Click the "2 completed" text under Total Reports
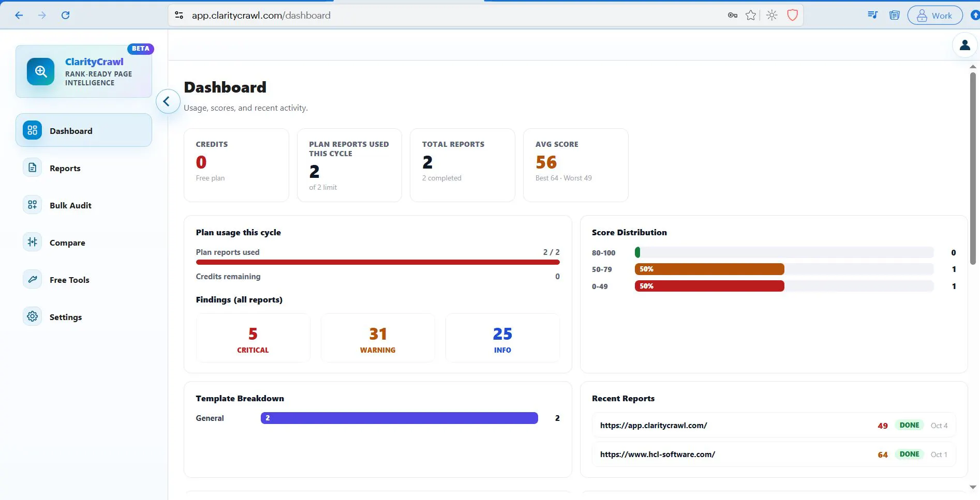980x500 pixels. pos(441,178)
